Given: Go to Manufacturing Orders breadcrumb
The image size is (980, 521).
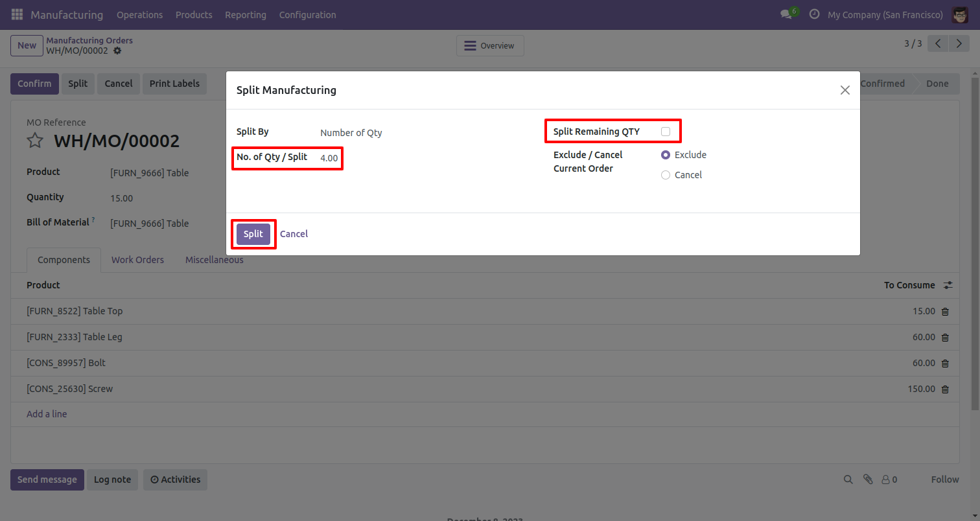Looking at the screenshot, I should (x=89, y=40).
